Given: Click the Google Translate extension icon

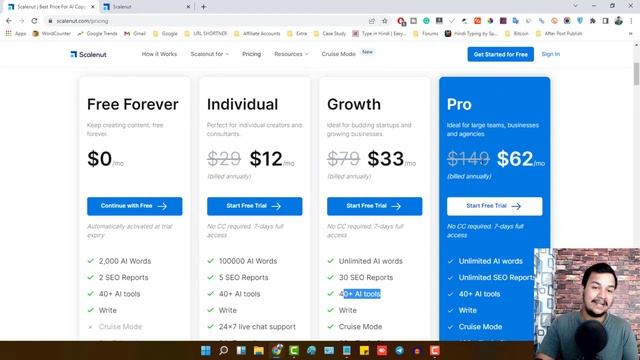Looking at the screenshot, I should (x=516, y=21).
